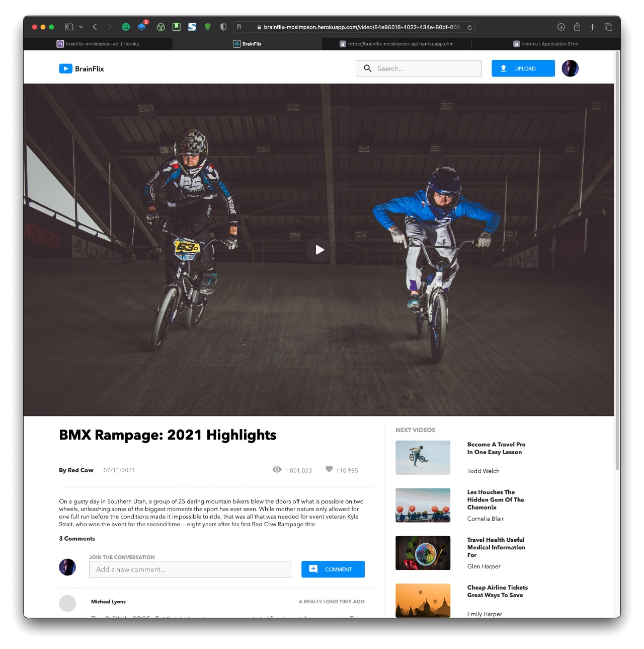Click the green lightbulb extension icon
Image resolution: width=644 pixels, height=649 pixels.
[x=207, y=27]
